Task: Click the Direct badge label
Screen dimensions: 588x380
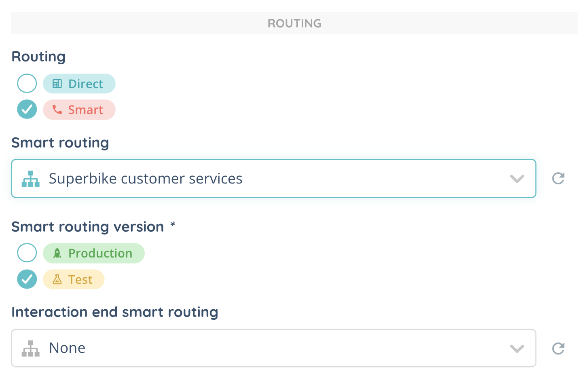Action: [86, 84]
